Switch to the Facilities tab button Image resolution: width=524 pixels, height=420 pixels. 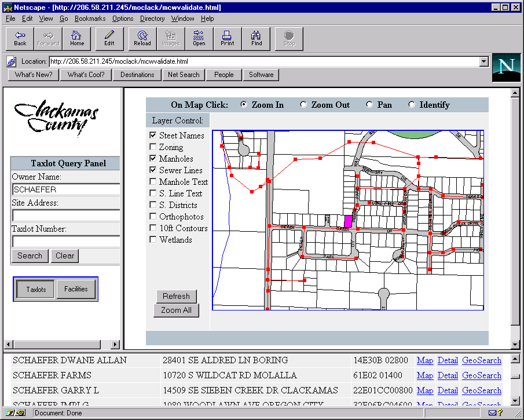click(x=76, y=289)
